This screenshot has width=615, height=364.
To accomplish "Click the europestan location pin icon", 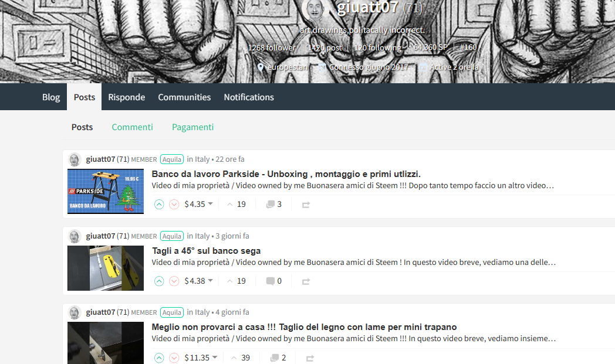I will 261,67.
